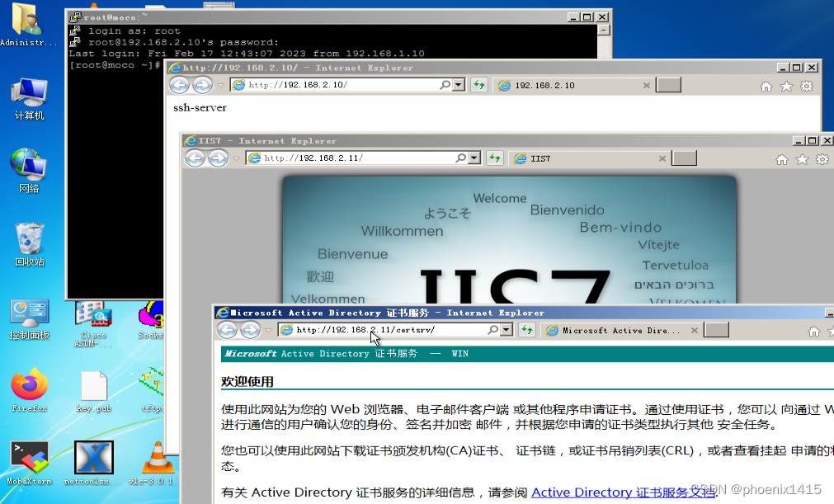Screen dimensions: 834x504
Task: Open the key.pub file icon
Action: 93,391
